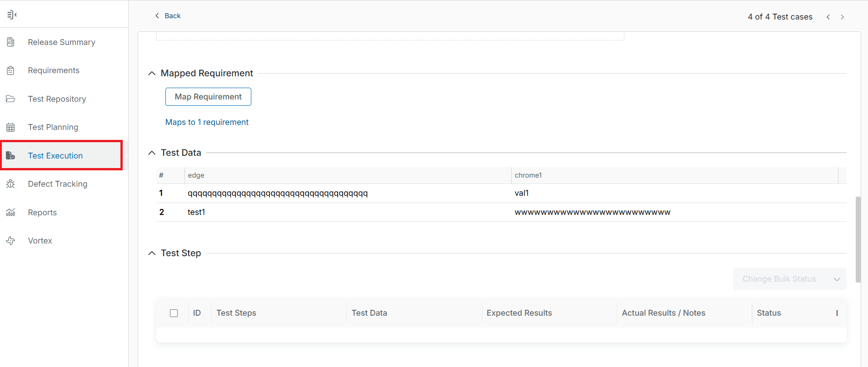This screenshot has width=868, height=367.
Task: Open Test Execution in the sidebar
Action: (x=55, y=156)
